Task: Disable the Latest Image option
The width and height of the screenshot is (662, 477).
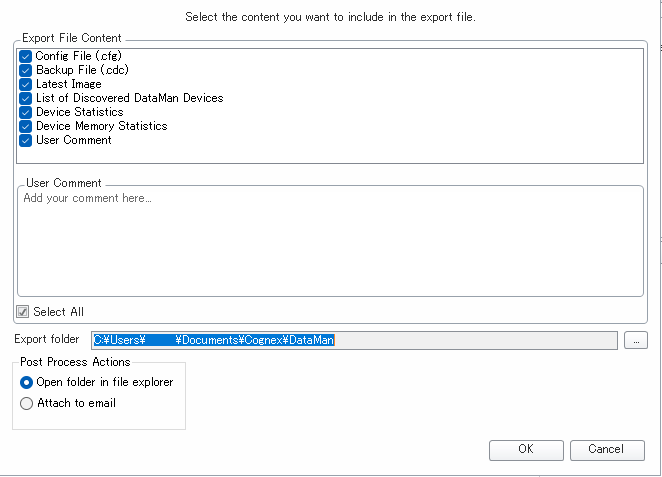Action: pos(26,85)
